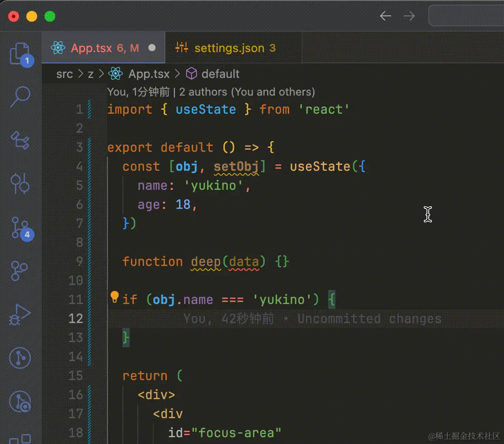The image size is (504, 444).
Task: Go forward with the right arrow in the title bar
Action: pyautogui.click(x=409, y=16)
